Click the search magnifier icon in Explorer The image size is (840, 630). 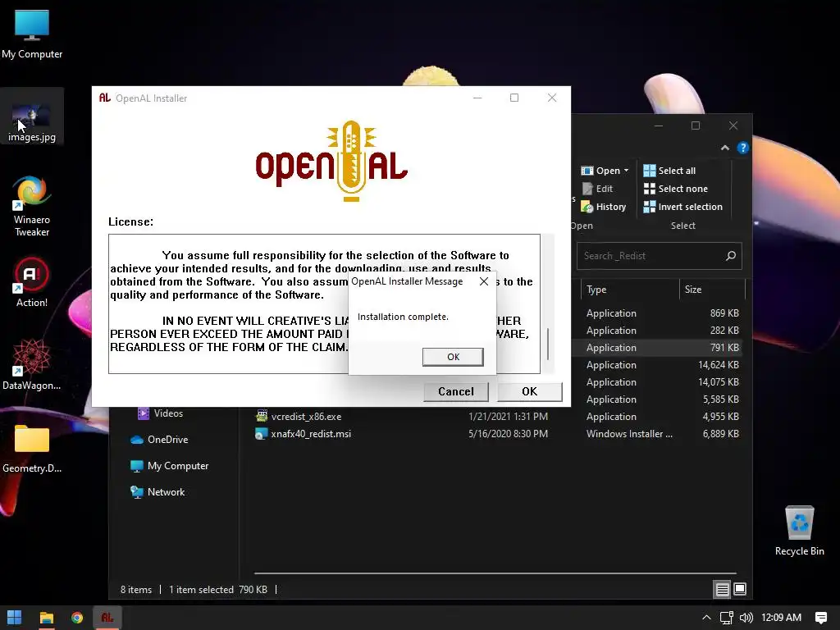pos(731,256)
